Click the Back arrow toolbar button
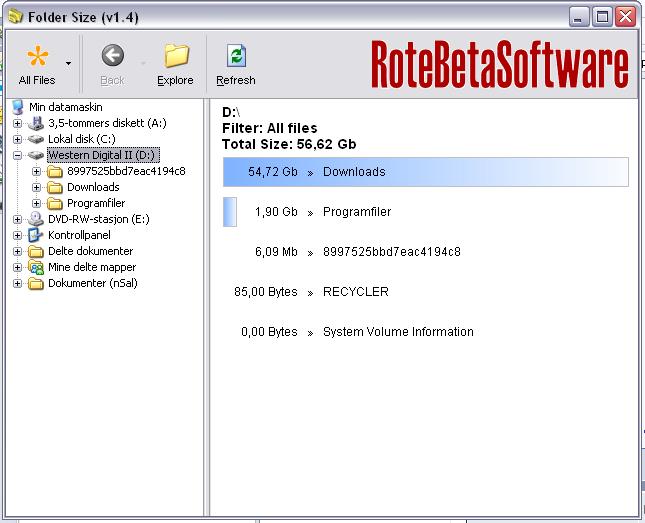This screenshot has height=523, width=645. [112, 56]
